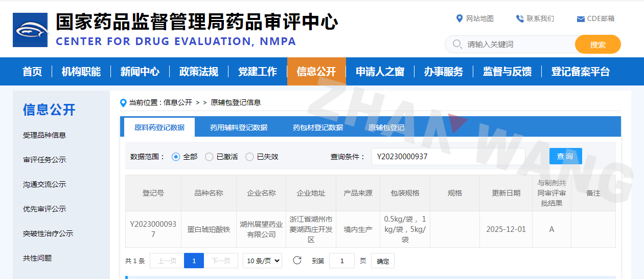This screenshot has width=644, height=279.
Task: Click the 查询条件 registration number field
Action: (x=448, y=157)
